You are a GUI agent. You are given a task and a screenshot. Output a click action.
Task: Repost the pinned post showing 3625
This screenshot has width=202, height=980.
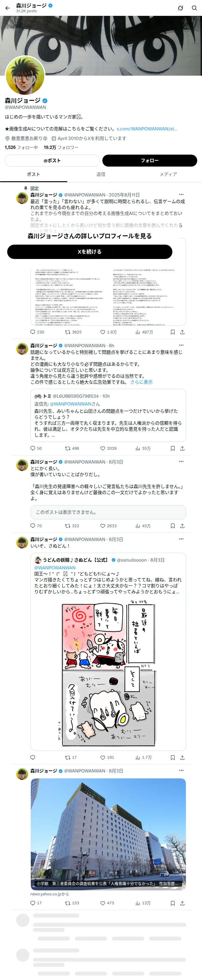point(73,332)
